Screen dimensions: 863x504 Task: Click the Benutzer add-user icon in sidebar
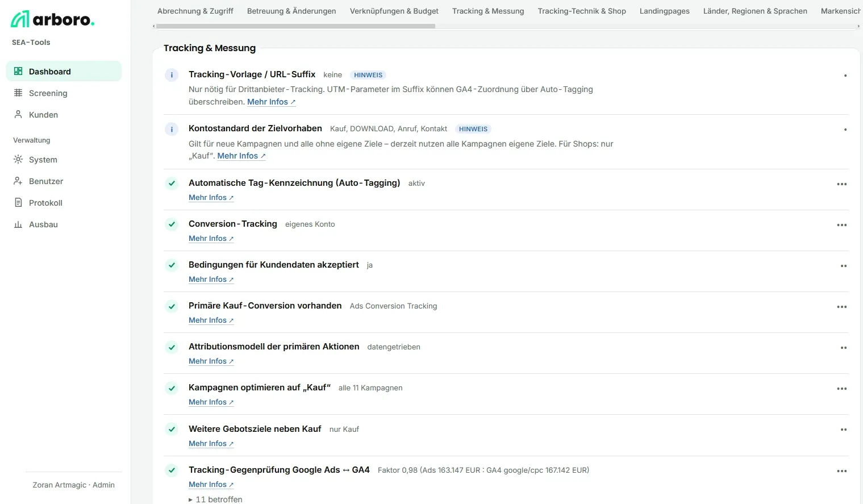18,181
